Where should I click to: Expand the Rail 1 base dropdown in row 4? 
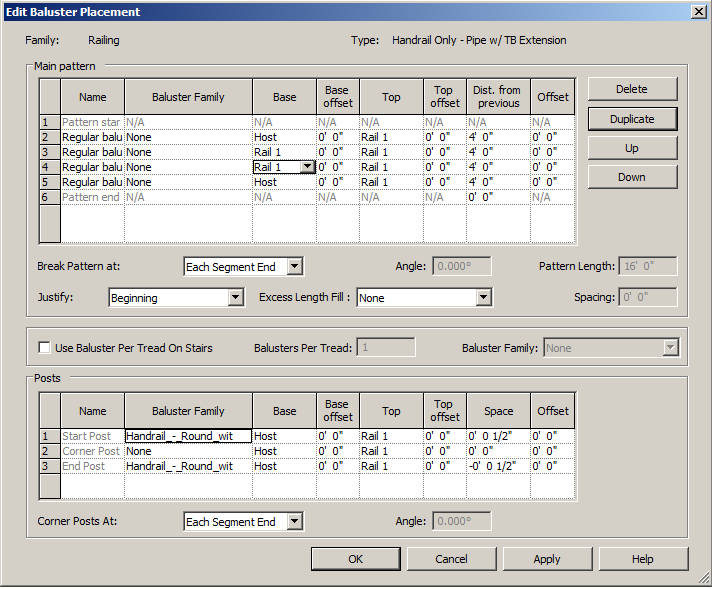click(307, 167)
